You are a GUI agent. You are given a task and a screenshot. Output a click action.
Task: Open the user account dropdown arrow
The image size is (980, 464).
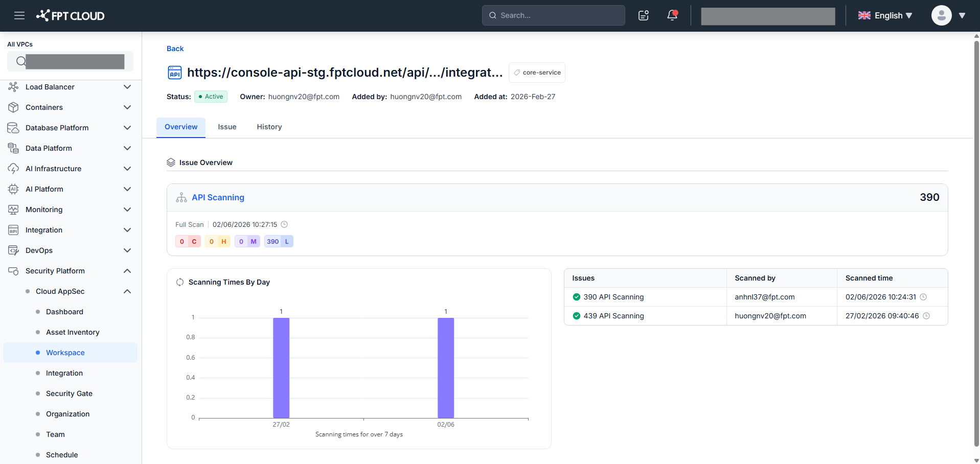(962, 15)
